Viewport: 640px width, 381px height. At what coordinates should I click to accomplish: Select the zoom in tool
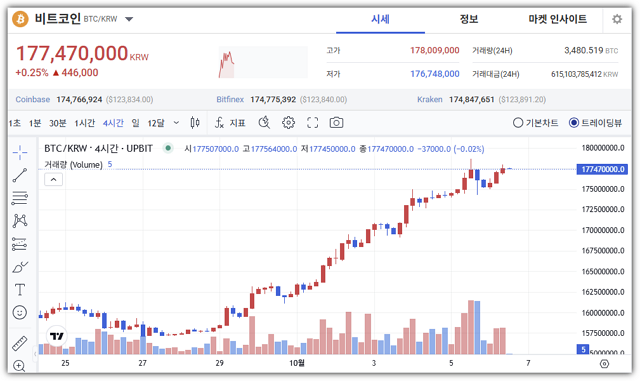(20, 365)
